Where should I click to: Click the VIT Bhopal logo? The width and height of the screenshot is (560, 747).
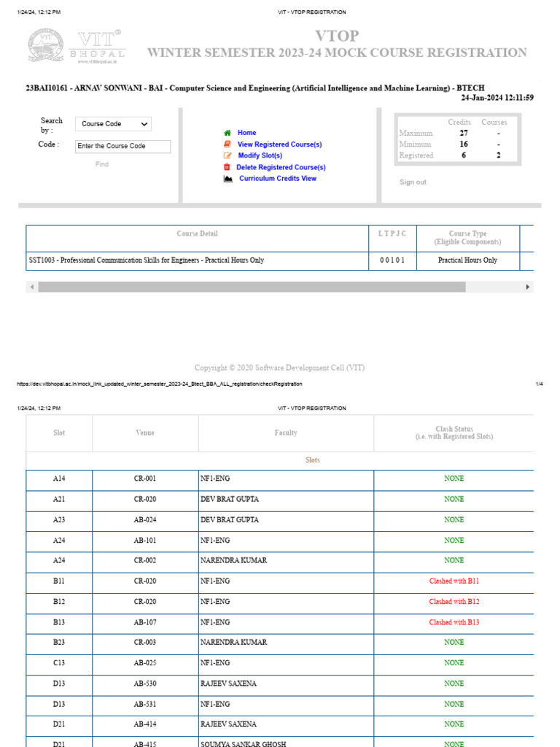click(x=77, y=46)
